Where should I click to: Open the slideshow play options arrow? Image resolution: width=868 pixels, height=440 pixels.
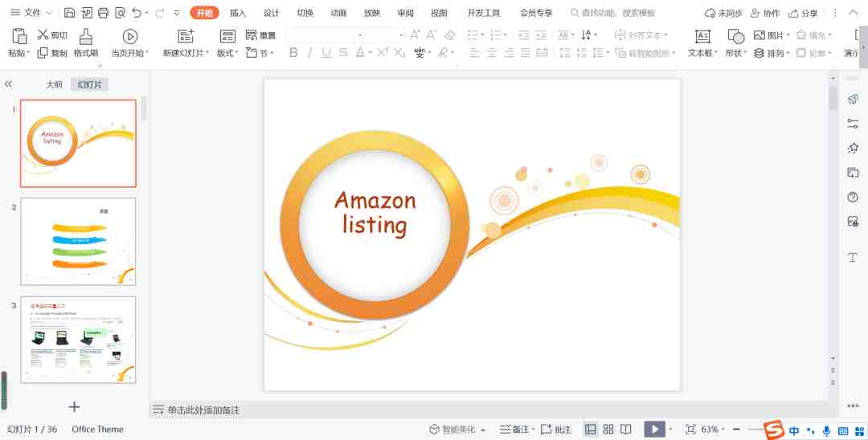[x=671, y=430]
